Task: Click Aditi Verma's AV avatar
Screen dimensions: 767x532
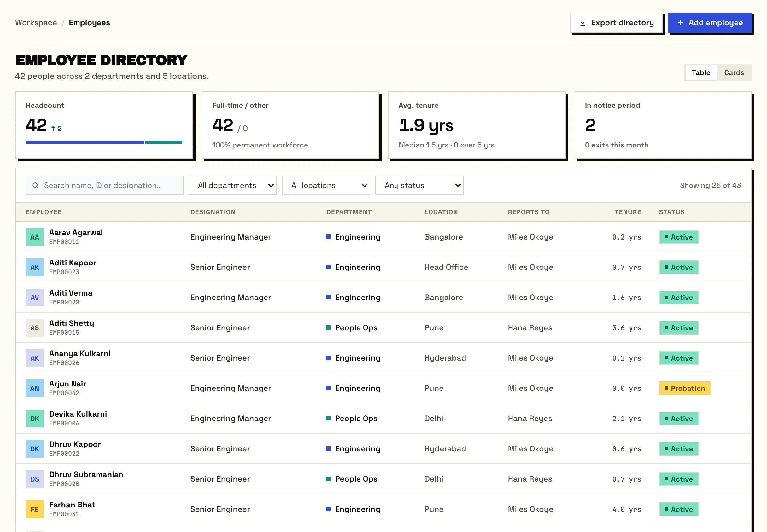Action: tap(35, 298)
